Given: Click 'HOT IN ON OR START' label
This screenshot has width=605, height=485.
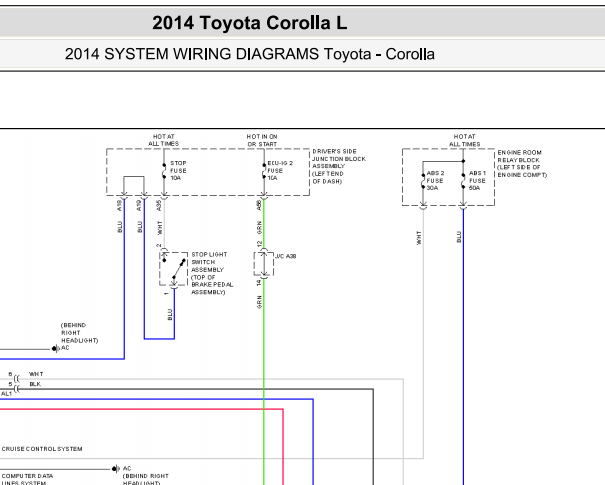Looking at the screenshot, I should (x=262, y=140).
